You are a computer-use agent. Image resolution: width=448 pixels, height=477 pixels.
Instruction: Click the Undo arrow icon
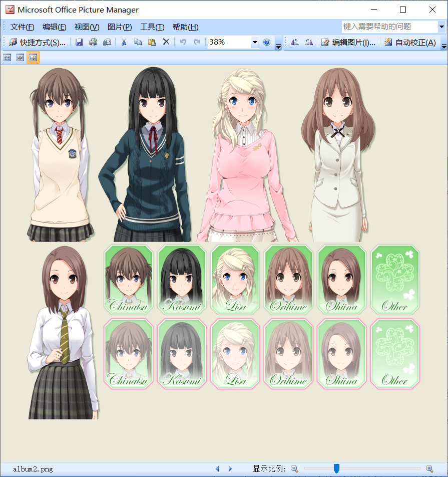(x=183, y=42)
